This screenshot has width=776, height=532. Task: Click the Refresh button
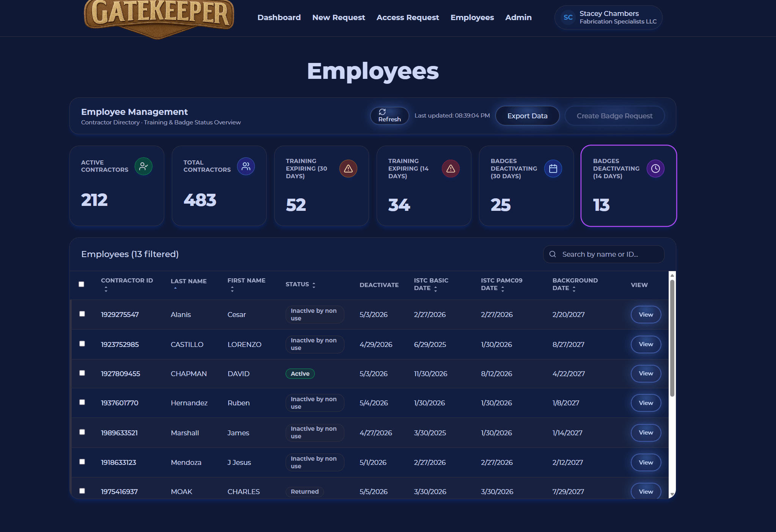[390, 116]
